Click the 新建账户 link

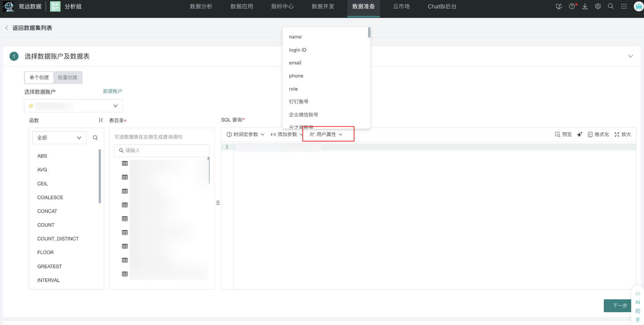(112, 91)
